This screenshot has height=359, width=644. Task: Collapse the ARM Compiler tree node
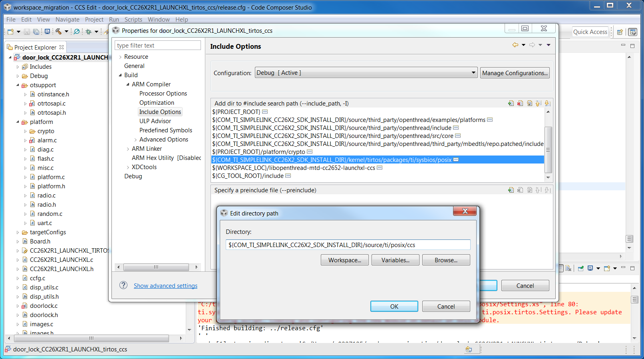pyautogui.click(x=128, y=84)
